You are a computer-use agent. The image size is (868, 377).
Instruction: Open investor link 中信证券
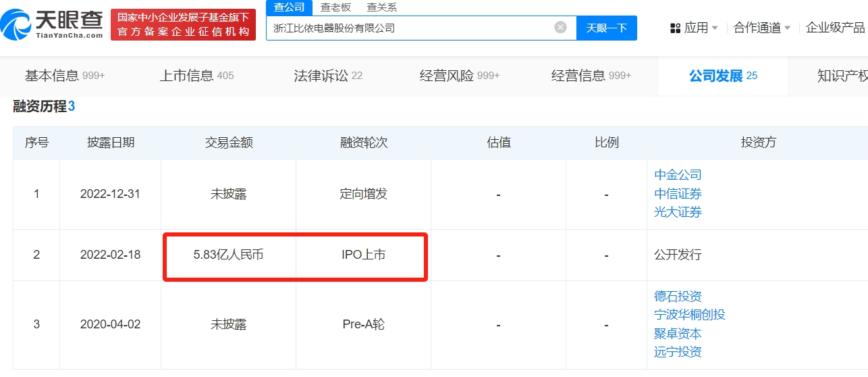678,194
